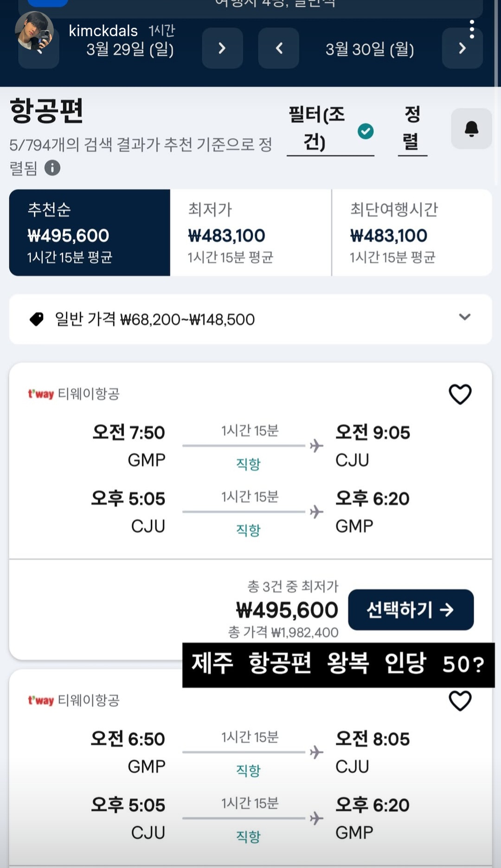Open the story three-dot options menu

pos(472,29)
